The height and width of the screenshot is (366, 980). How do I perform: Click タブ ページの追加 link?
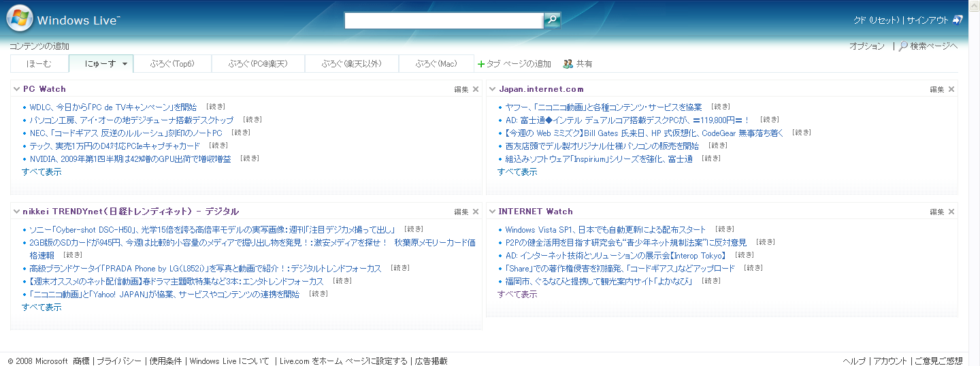[519, 64]
